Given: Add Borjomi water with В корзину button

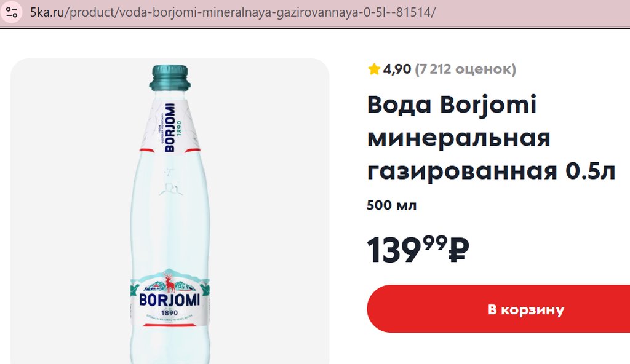Looking at the screenshot, I should point(498,309).
